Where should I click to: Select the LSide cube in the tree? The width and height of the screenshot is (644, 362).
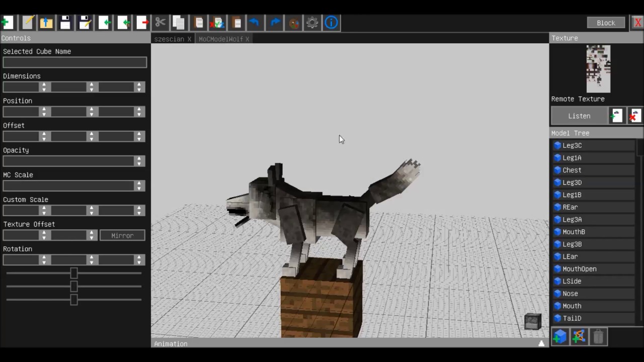tap(594, 281)
